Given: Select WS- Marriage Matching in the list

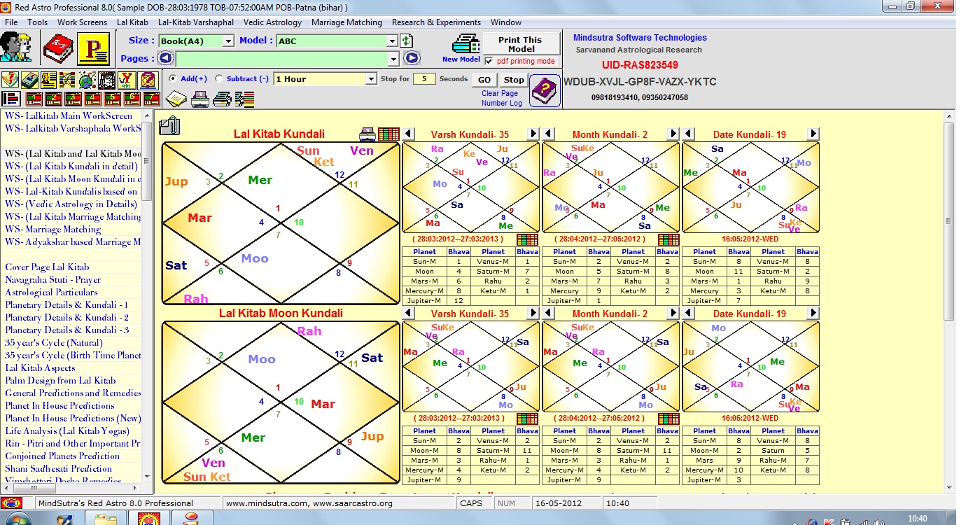Looking at the screenshot, I should click(x=53, y=229).
